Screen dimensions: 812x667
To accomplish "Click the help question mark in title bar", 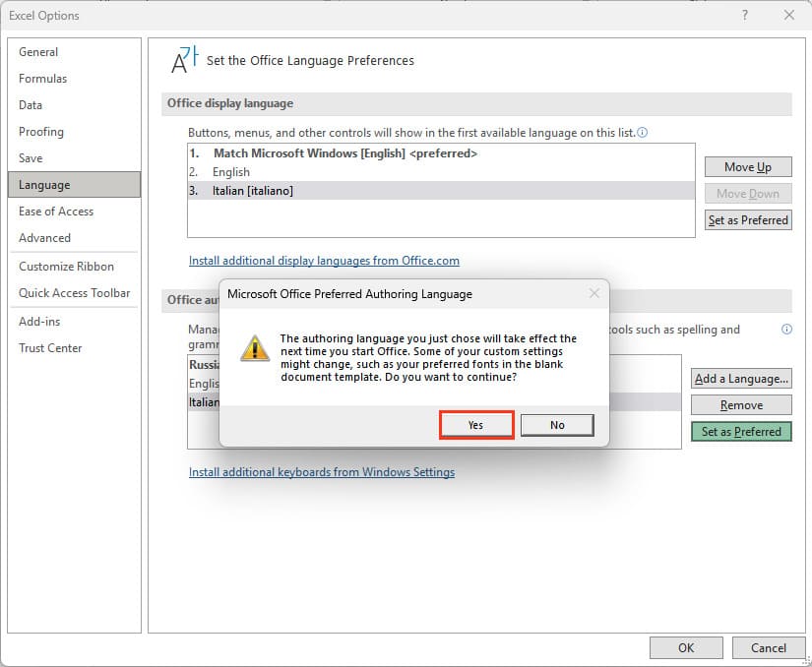I will click(x=744, y=15).
